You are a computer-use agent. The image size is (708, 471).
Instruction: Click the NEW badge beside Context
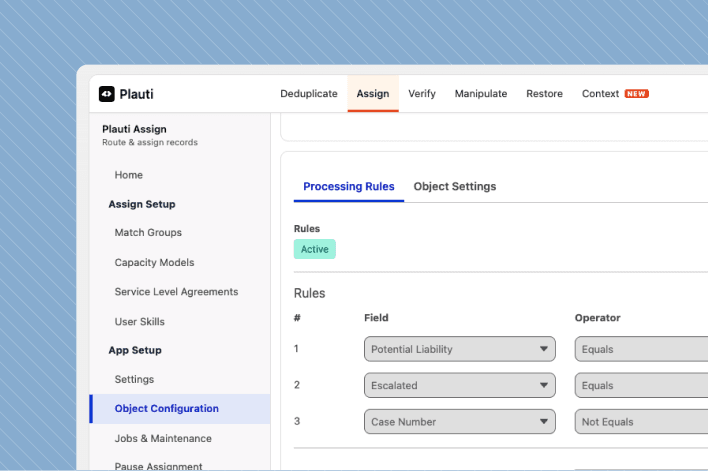[x=637, y=93]
